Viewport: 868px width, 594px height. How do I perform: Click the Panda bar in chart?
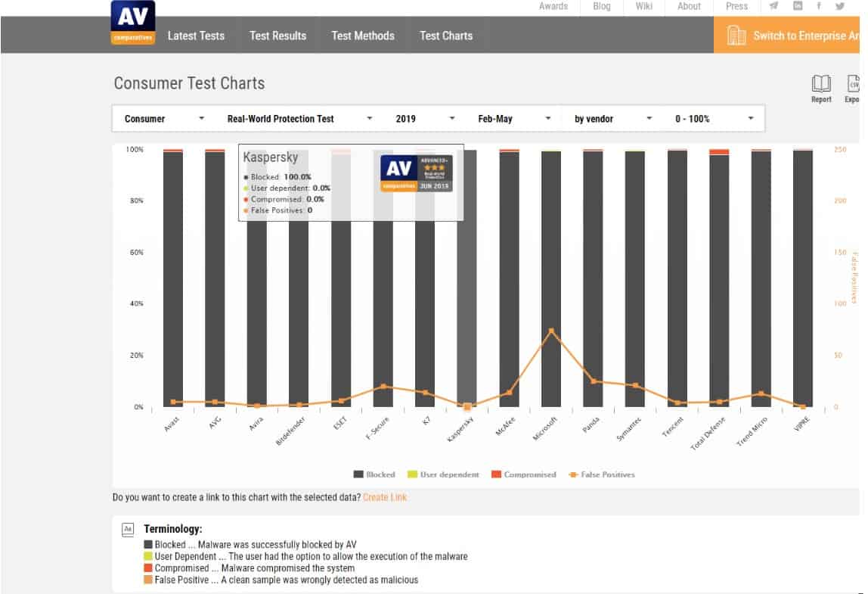point(593,278)
